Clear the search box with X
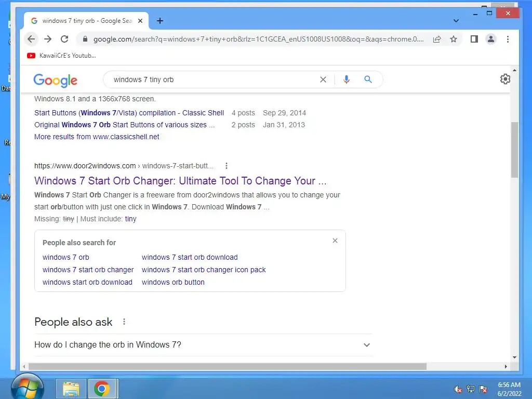 [x=323, y=79]
